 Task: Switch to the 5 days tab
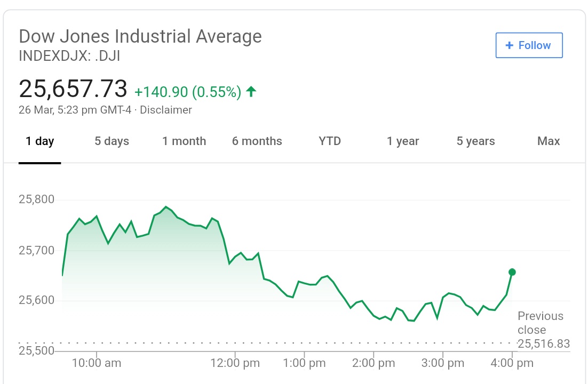coord(112,141)
